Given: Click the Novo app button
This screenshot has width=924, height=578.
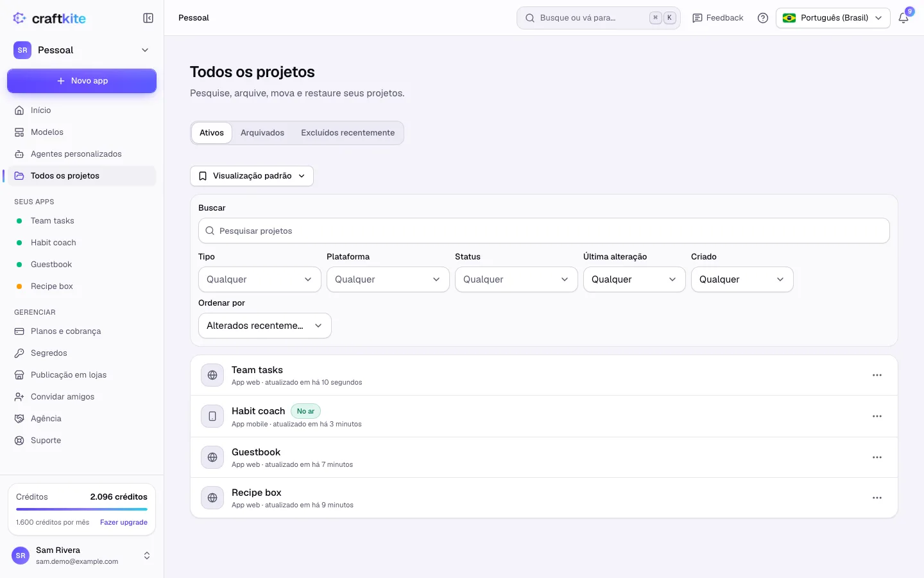Looking at the screenshot, I should 81,81.
